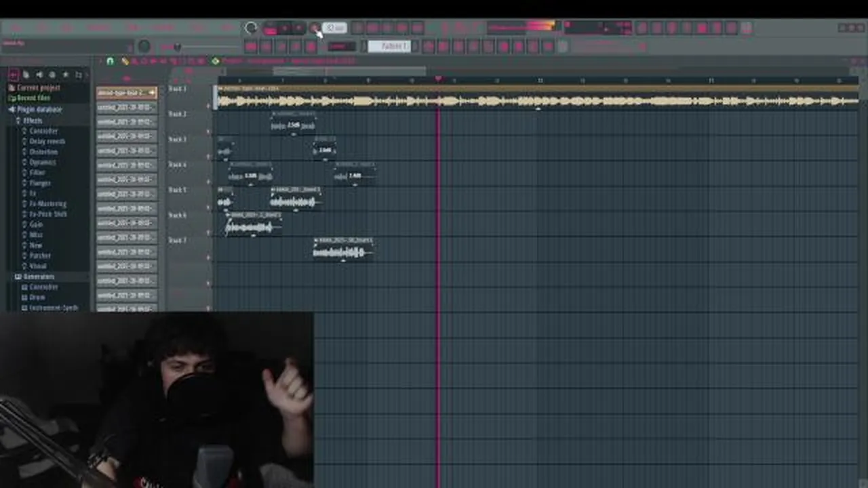
Task: Select the long audio clip on Track 1
Action: [538, 98]
